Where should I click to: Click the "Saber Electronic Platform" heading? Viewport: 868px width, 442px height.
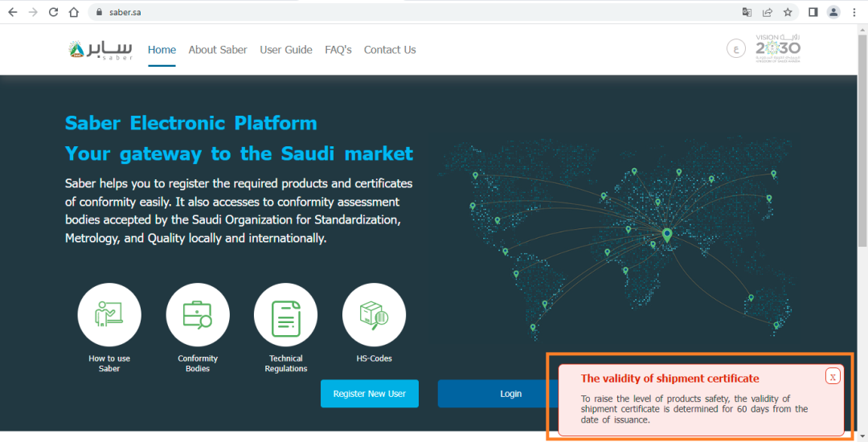191,123
